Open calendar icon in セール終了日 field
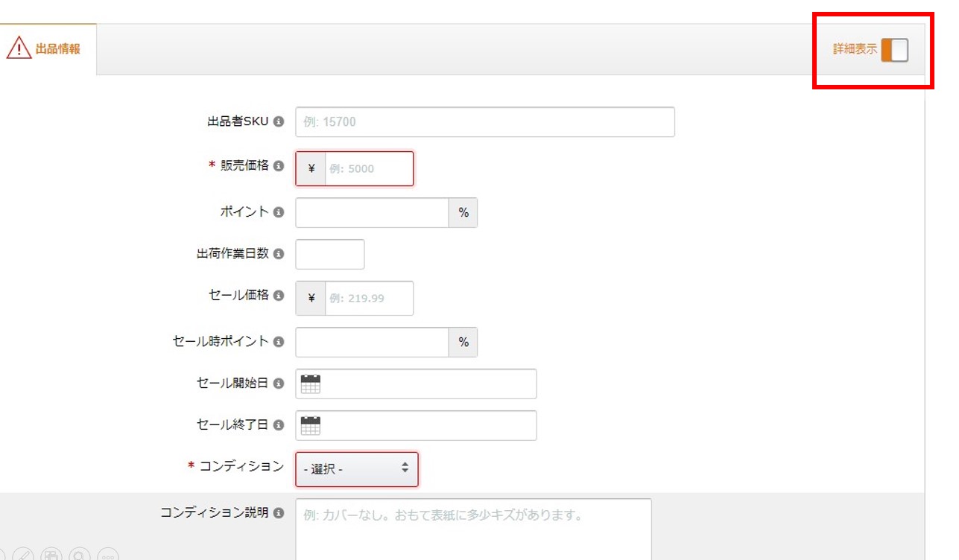 311,425
